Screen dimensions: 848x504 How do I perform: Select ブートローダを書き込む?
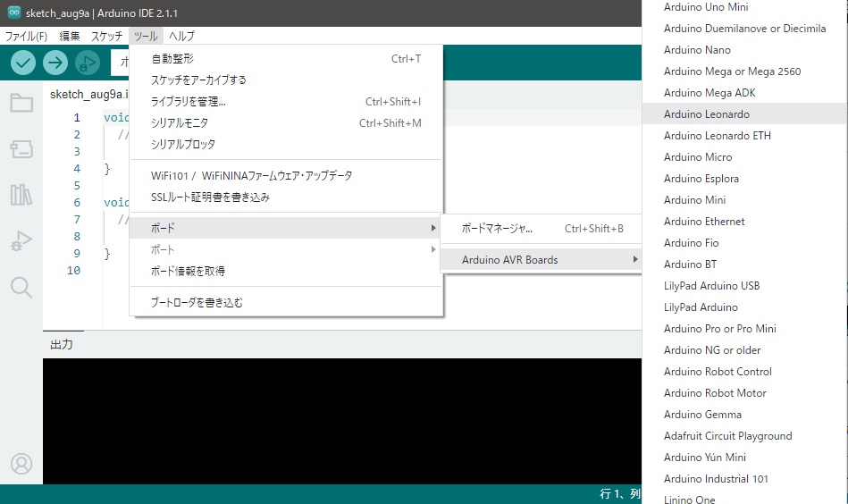tap(286, 302)
